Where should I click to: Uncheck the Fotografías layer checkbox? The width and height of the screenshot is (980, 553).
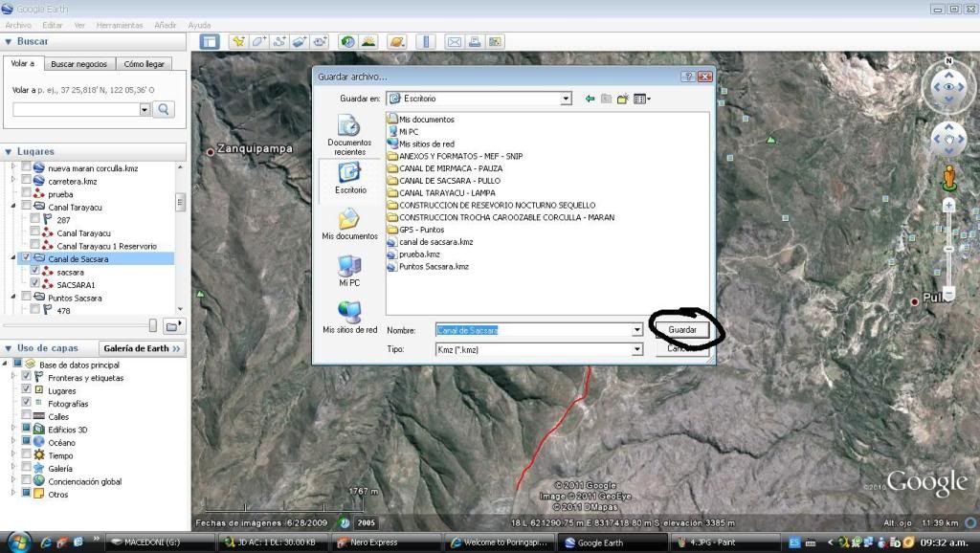coord(26,403)
